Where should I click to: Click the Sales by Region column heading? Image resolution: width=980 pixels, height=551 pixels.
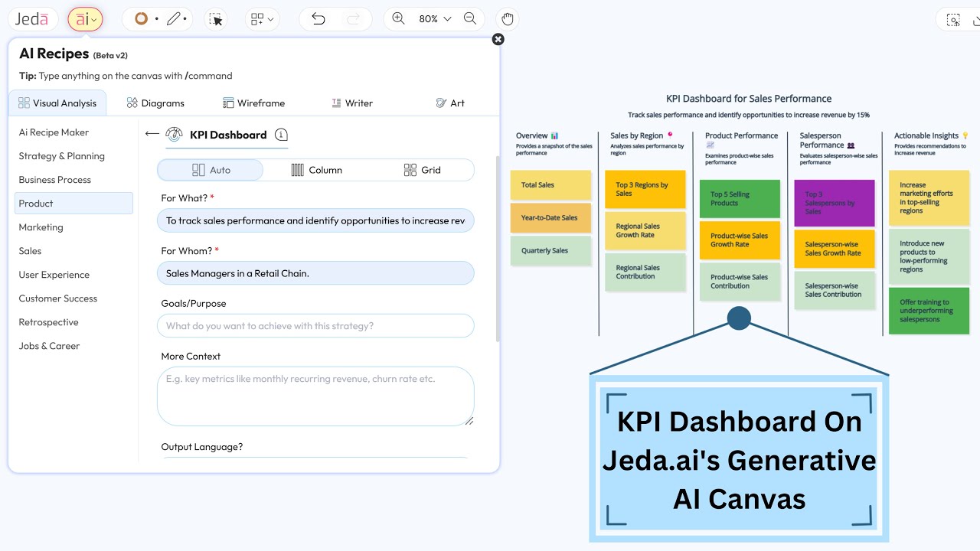tap(642, 135)
